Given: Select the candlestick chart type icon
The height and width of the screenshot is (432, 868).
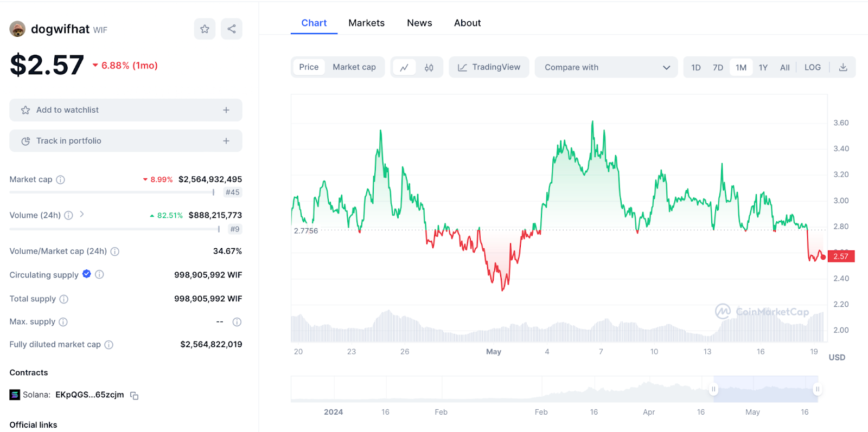Looking at the screenshot, I should pyautogui.click(x=429, y=67).
